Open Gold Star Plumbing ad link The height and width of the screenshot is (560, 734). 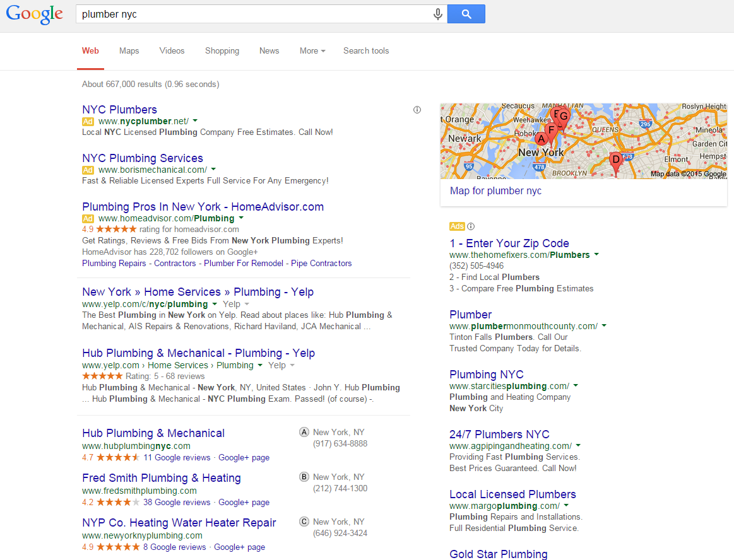click(x=498, y=554)
